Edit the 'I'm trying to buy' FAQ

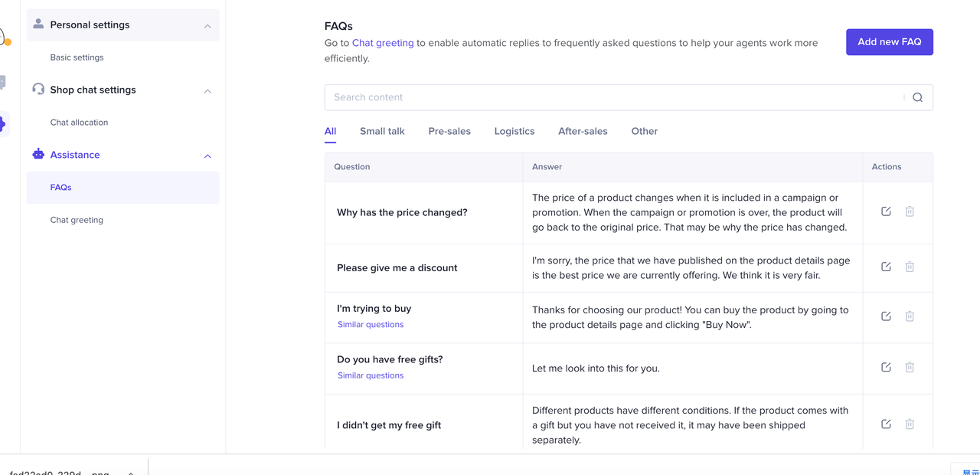pyautogui.click(x=886, y=316)
